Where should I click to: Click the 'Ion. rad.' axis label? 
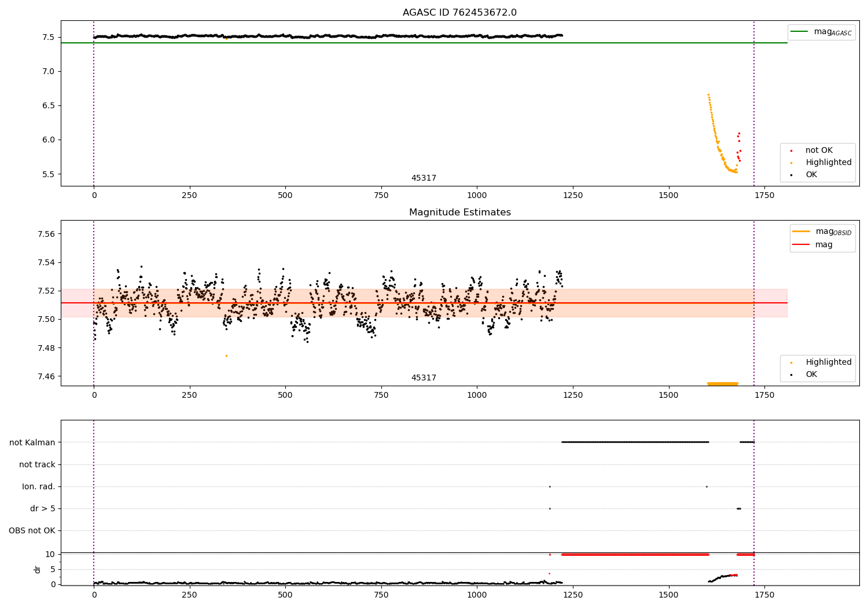pos(39,486)
